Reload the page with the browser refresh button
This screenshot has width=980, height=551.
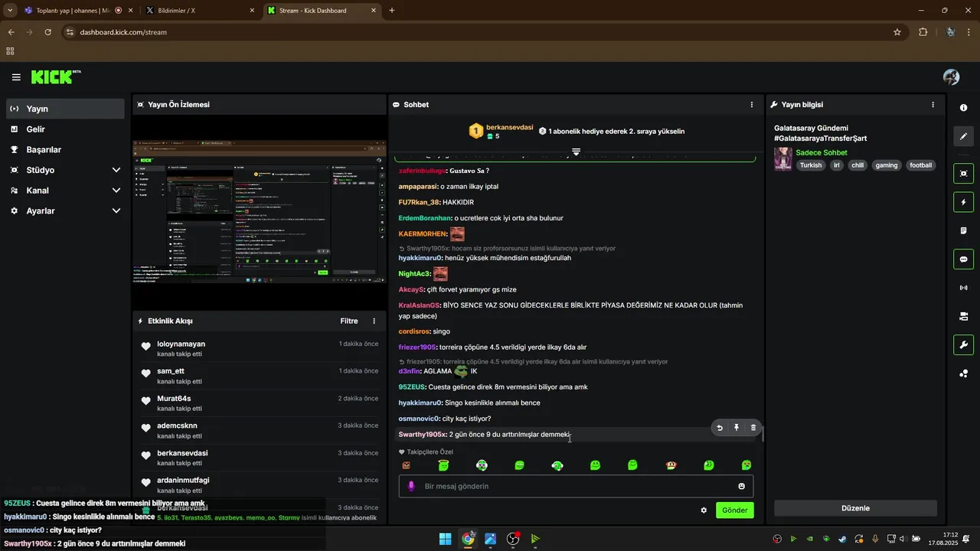point(47,32)
